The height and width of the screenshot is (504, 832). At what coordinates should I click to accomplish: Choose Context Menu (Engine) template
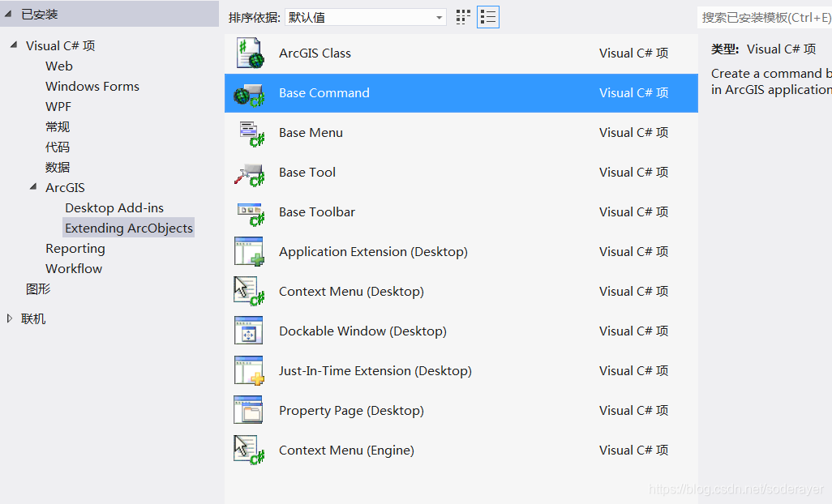click(346, 451)
